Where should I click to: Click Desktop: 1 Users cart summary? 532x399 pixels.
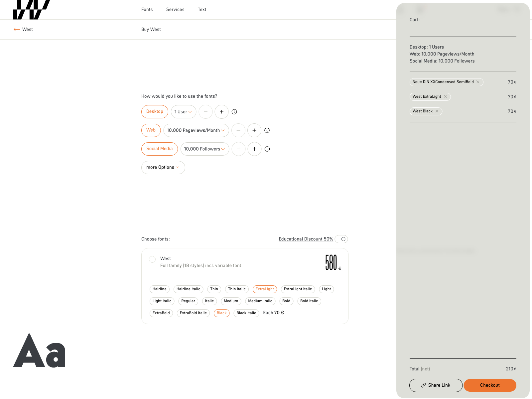click(x=427, y=47)
